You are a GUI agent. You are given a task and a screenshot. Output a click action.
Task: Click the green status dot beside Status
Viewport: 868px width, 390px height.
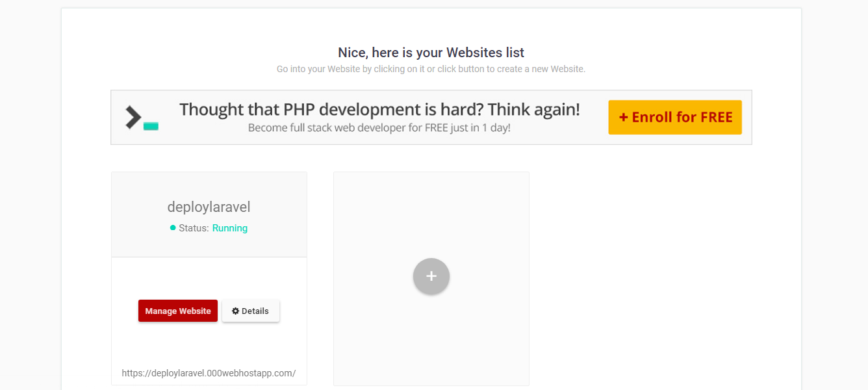pos(173,227)
